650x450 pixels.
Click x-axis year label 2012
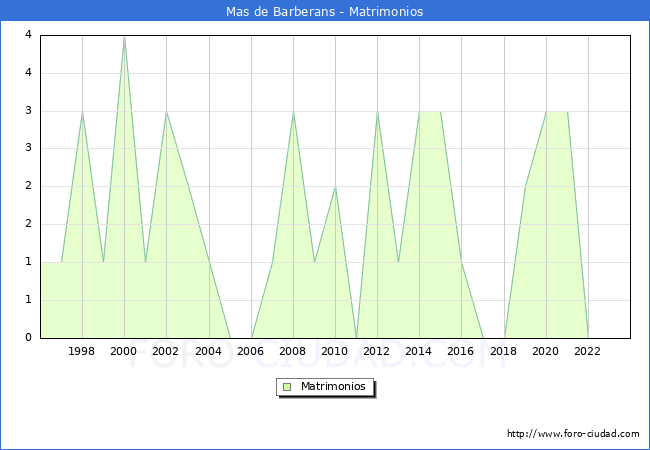tap(376, 351)
